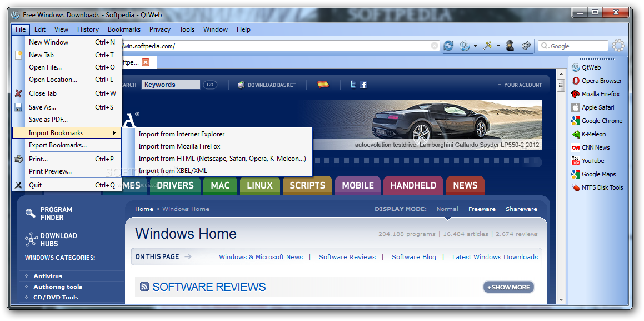Open the Google Chrome sidebar bookmark

tap(597, 121)
